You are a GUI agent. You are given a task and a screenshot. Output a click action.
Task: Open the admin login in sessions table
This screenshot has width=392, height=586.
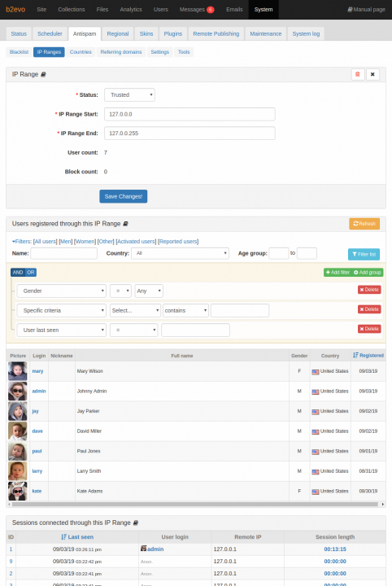point(155,549)
